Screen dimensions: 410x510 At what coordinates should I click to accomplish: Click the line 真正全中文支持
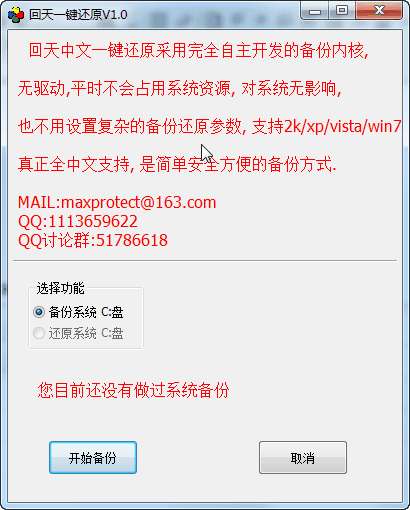point(177,165)
